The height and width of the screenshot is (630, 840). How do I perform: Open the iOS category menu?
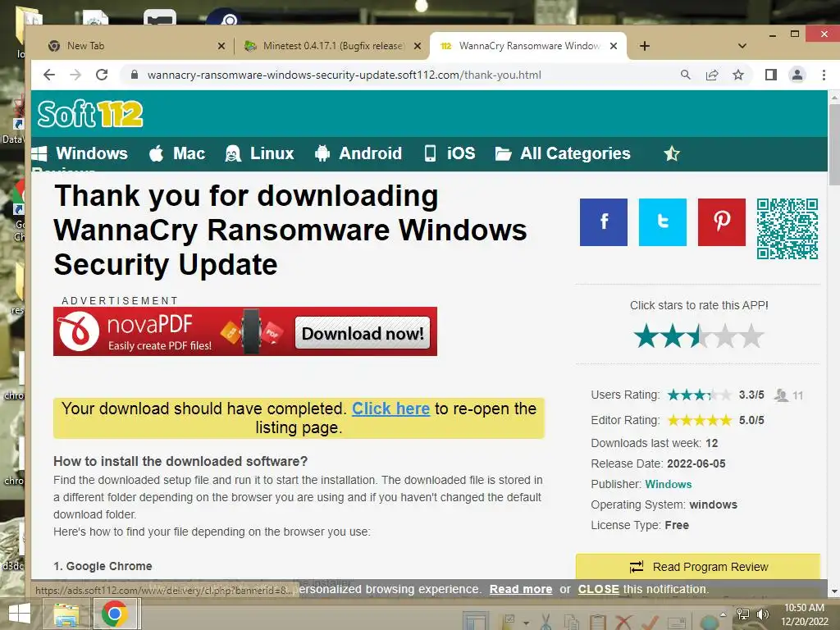tap(450, 153)
